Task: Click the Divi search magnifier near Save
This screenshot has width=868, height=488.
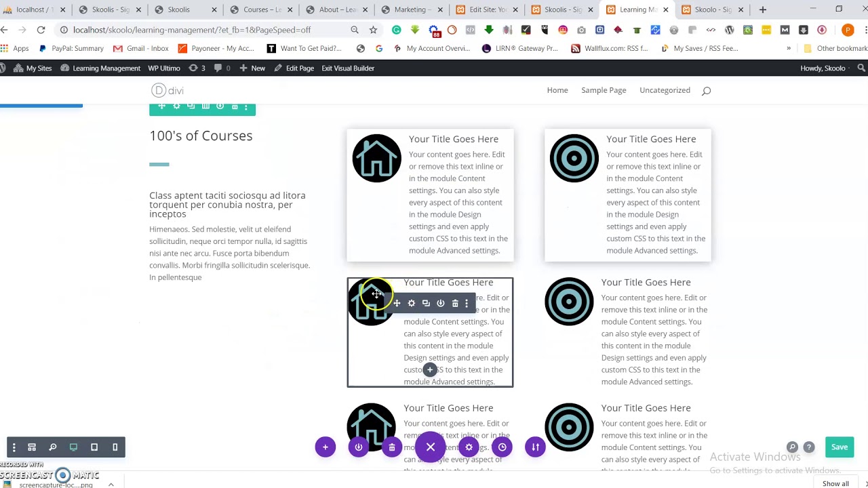Action: [x=792, y=447]
